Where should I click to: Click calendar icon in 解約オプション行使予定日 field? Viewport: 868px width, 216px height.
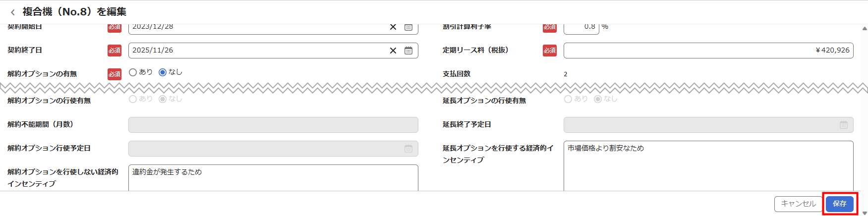coord(408,149)
